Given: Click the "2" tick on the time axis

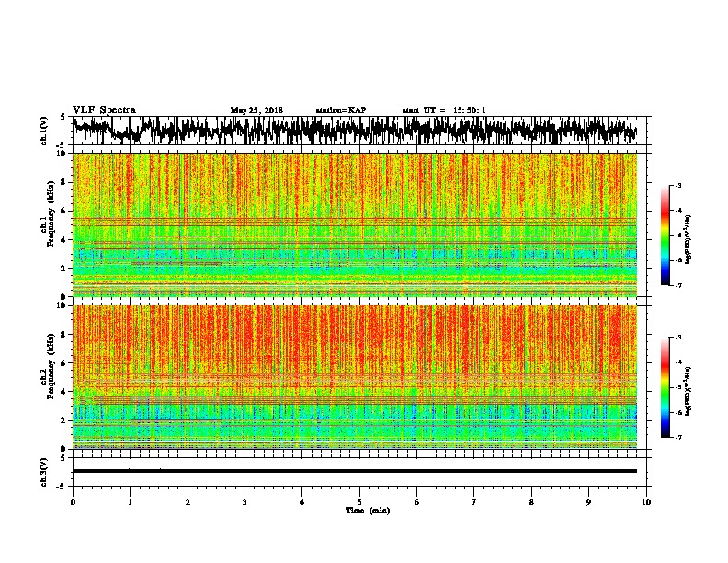Looking at the screenshot, I should click(x=188, y=502).
